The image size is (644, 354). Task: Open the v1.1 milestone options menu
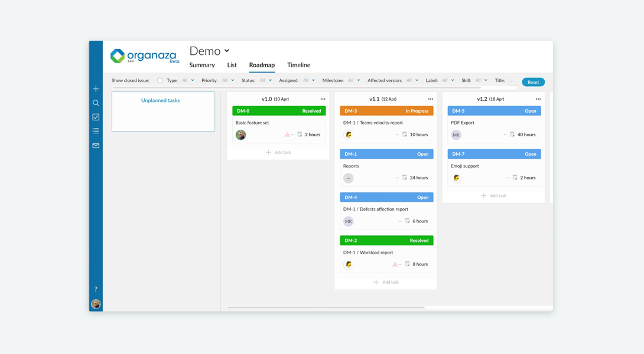tap(431, 99)
